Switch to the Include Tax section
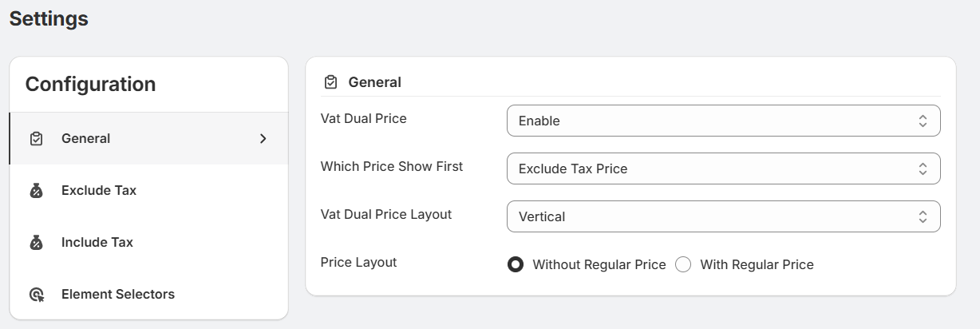This screenshot has height=329, width=980. tap(97, 243)
